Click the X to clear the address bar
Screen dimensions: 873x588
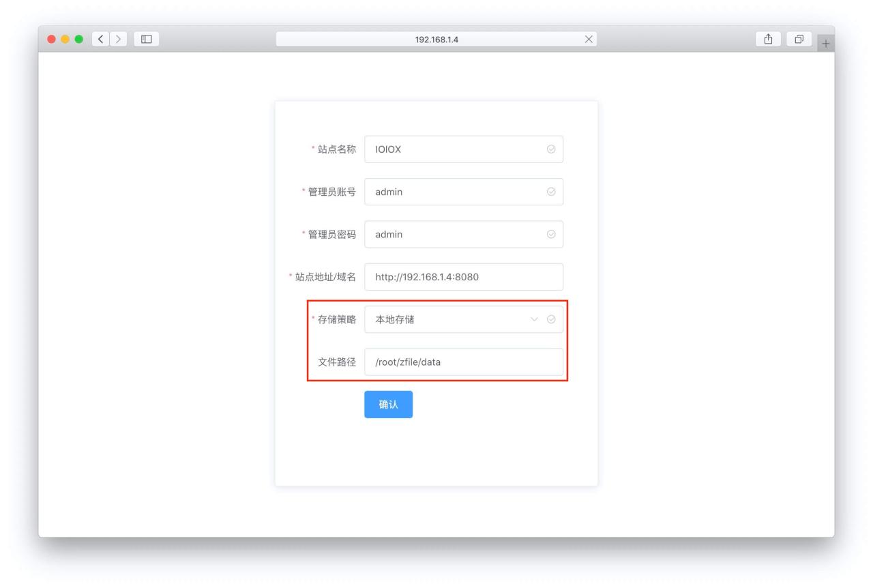(x=589, y=38)
